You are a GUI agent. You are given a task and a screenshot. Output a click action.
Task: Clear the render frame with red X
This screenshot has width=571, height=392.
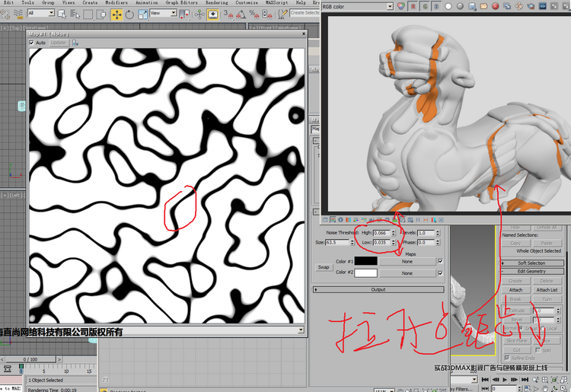[x=496, y=6]
